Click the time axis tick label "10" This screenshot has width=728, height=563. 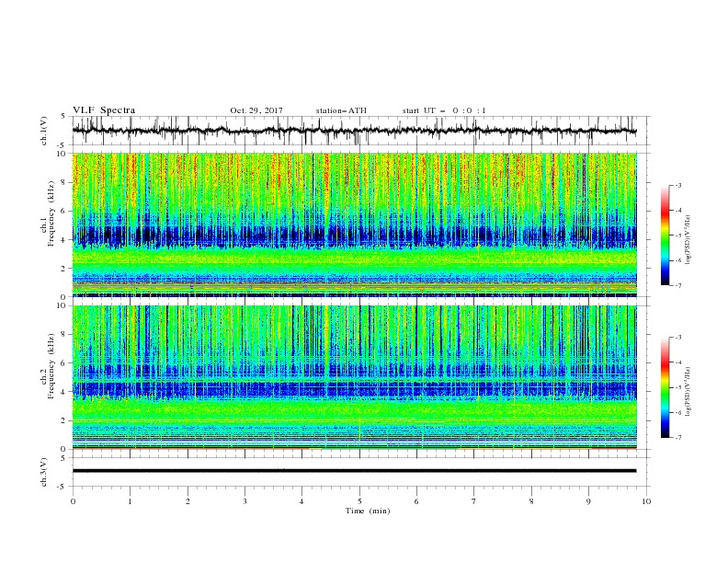tap(646, 501)
